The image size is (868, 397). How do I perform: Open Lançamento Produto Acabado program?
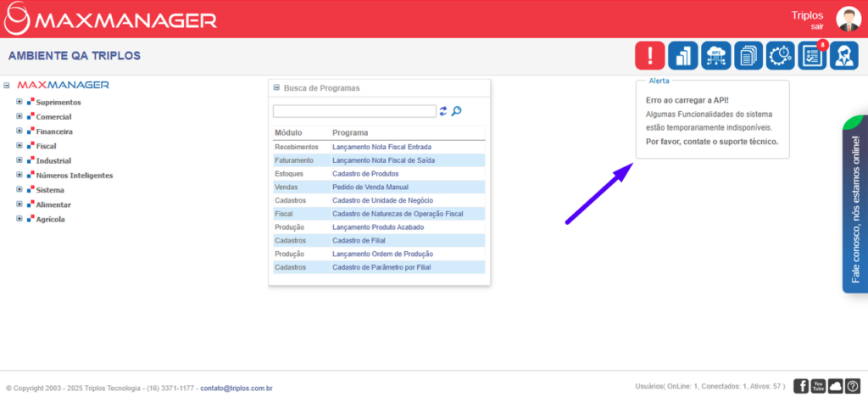[x=378, y=227]
